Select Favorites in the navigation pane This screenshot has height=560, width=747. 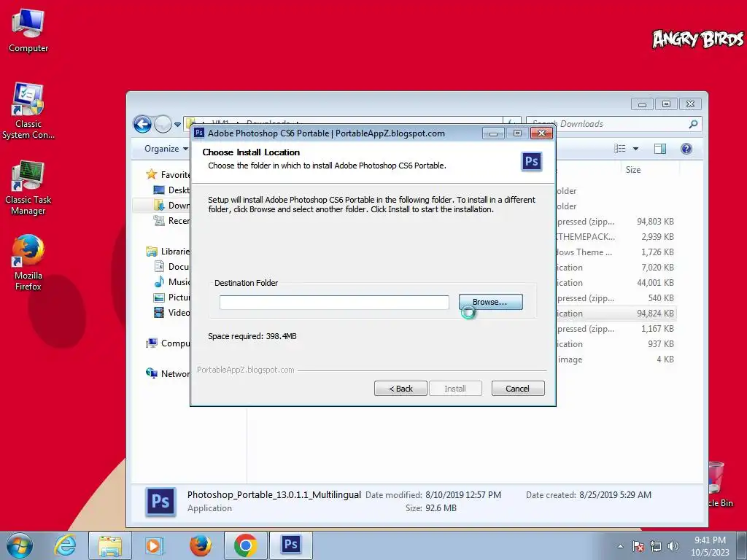point(169,175)
